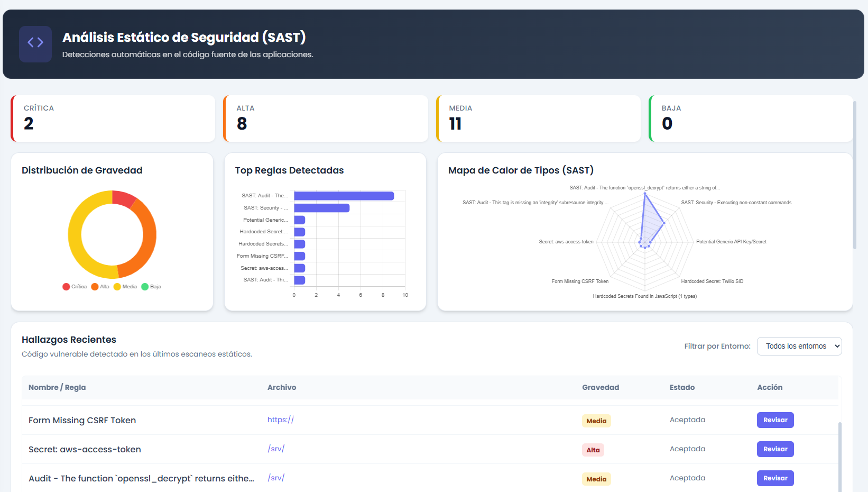Toggle the Baja legend swatch

click(145, 287)
